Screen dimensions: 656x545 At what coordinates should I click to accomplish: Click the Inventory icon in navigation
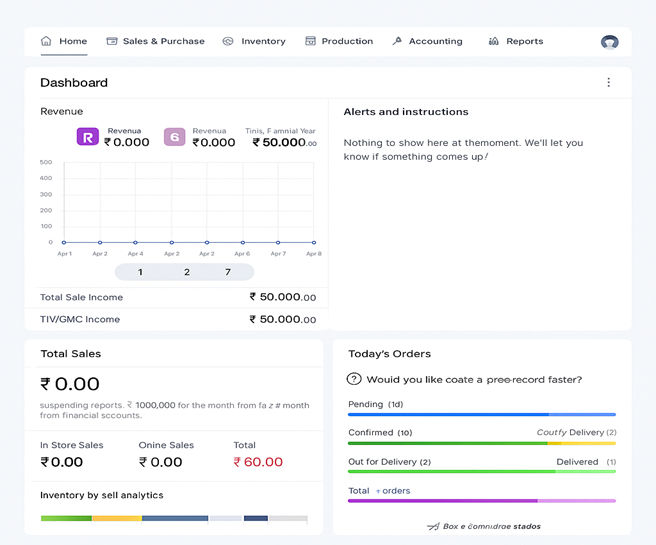pos(228,41)
